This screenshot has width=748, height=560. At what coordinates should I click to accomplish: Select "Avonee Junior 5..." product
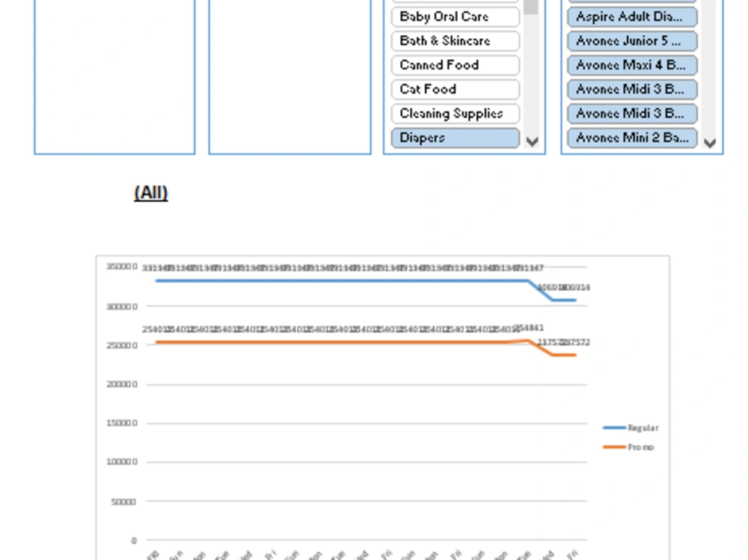[632, 41]
